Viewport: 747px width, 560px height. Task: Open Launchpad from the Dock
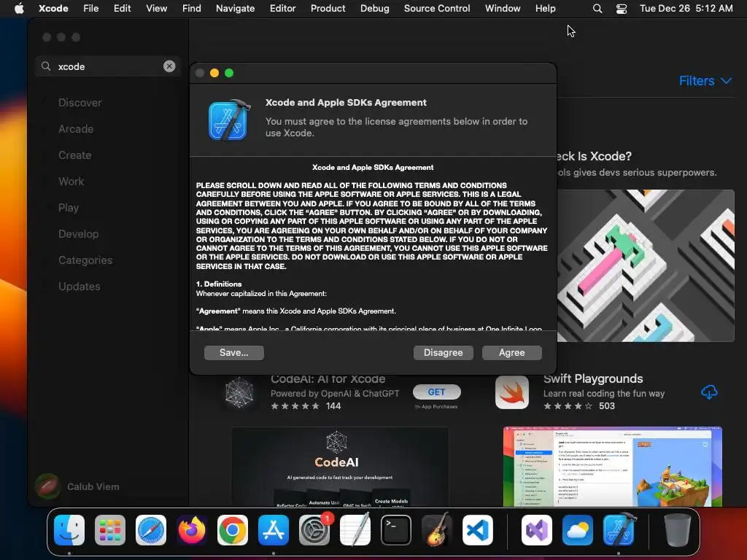[x=110, y=530]
